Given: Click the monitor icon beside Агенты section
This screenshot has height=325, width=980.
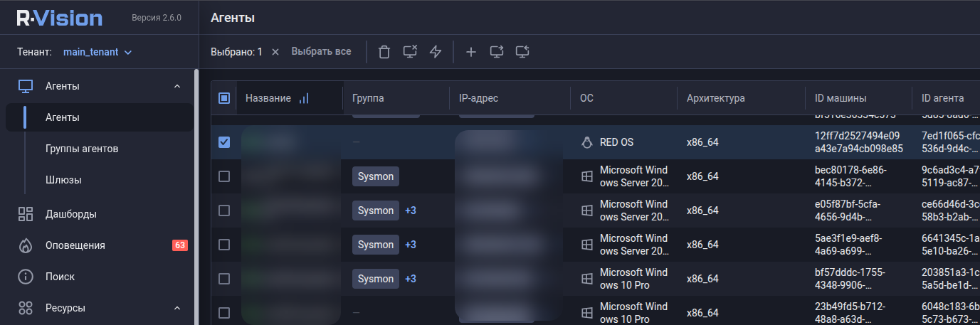Looking at the screenshot, I should click(26, 86).
